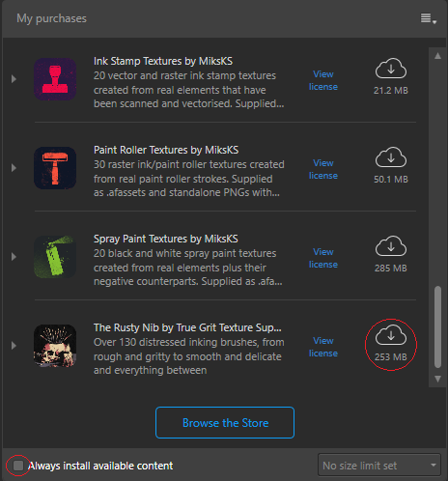
Task: Expand The Rusty Nib entry
Action: point(14,346)
